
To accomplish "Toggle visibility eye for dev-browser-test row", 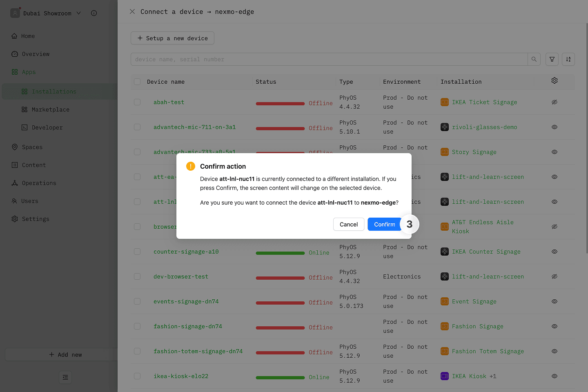I will pyautogui.click(x=555, y=276).
